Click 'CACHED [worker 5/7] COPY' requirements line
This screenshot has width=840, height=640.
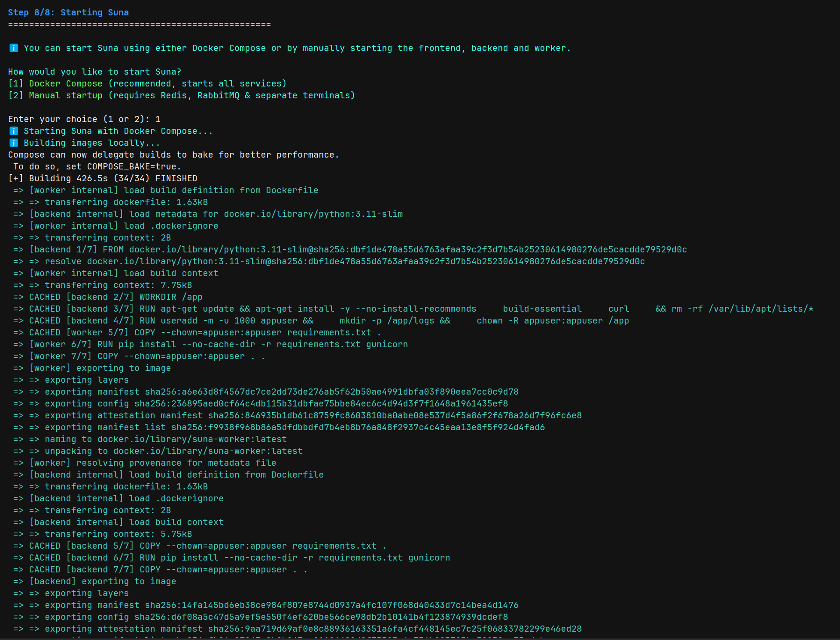[x=197, y=332]
